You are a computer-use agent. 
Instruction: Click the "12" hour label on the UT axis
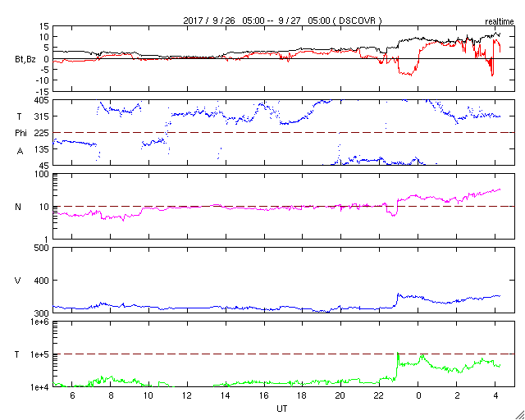point(187,395)
